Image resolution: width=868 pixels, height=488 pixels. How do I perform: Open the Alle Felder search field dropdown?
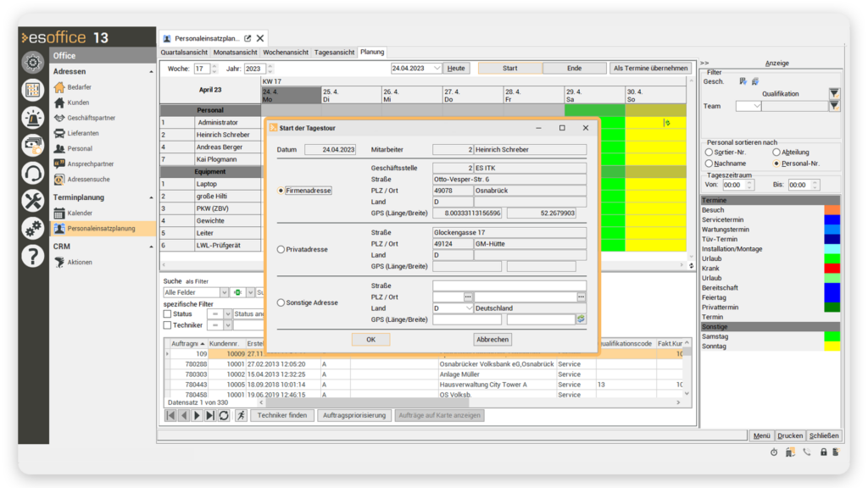point(224,292)
